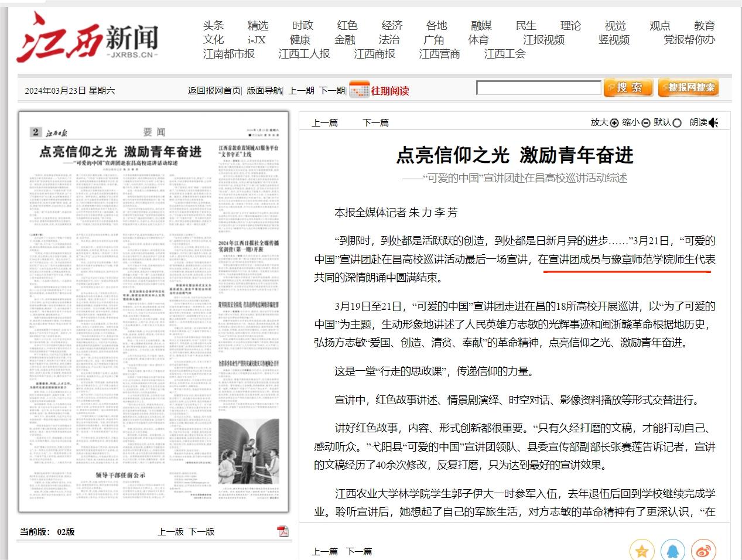The width and height of the screenshot is (742, 560).
Task: Click 领导干部任前公示 section in page thumbnail
Action: (120, 474)
